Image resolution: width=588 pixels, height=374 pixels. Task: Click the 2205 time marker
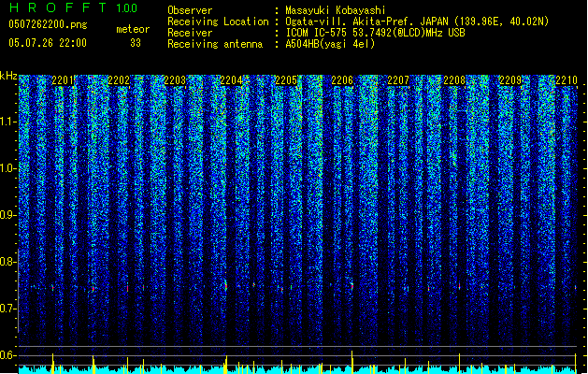286,80
